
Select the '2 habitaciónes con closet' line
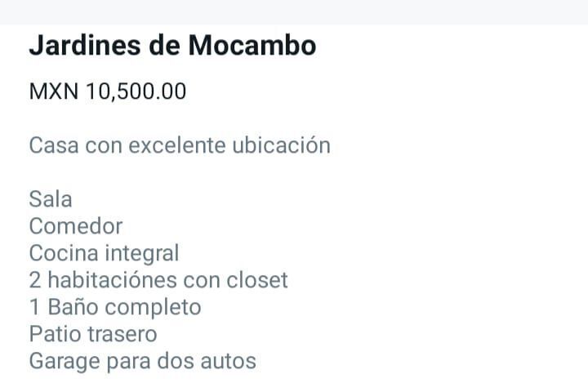click(x=158, y=280)
